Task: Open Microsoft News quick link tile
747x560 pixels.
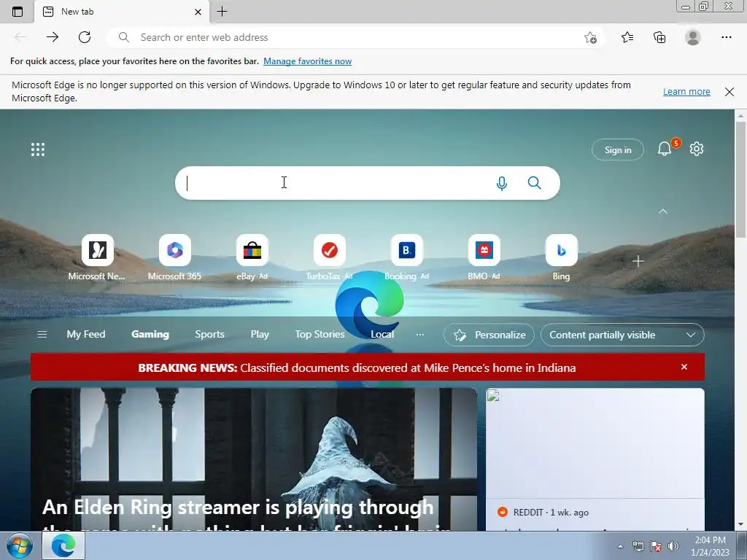Action: (97, 257)
